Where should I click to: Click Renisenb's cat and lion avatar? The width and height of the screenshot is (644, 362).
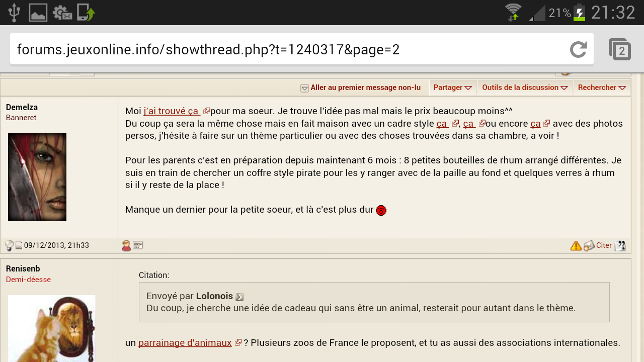coord(51,328)
